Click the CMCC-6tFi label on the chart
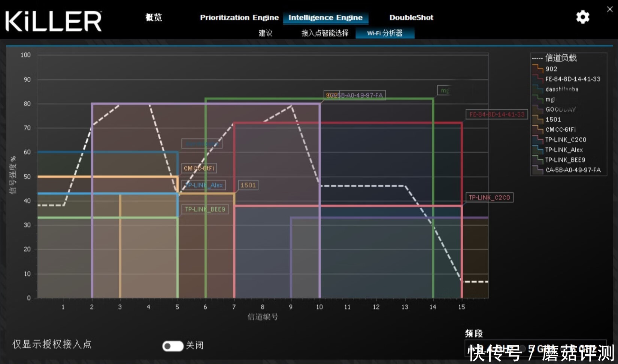618x364 pixels. pos(199,168)
